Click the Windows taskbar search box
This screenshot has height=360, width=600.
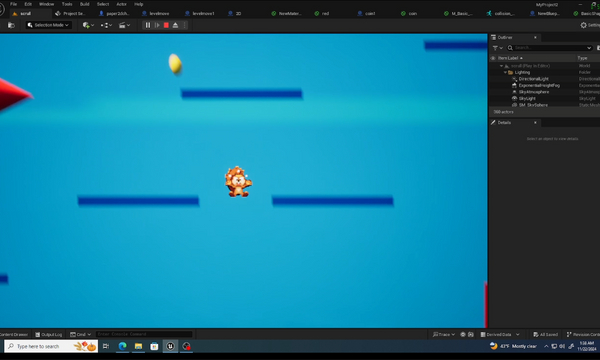51,346
